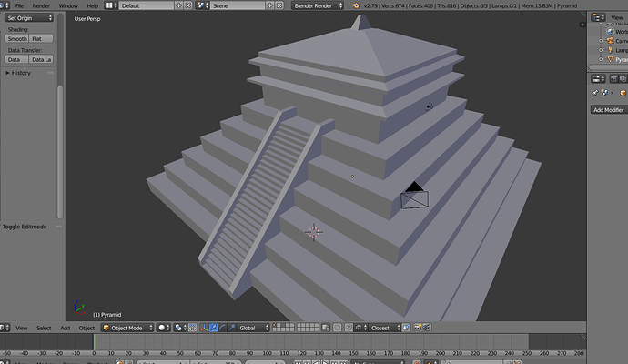
Task: Click the outliner View menu
Action: click(x=617, y=17)
